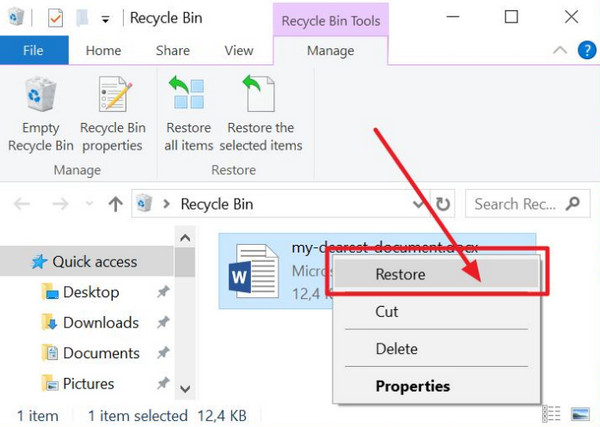This screenshot has height=427, width=600.
Task: Open the recent locations dropdown
Action: [x=89, y=204]
